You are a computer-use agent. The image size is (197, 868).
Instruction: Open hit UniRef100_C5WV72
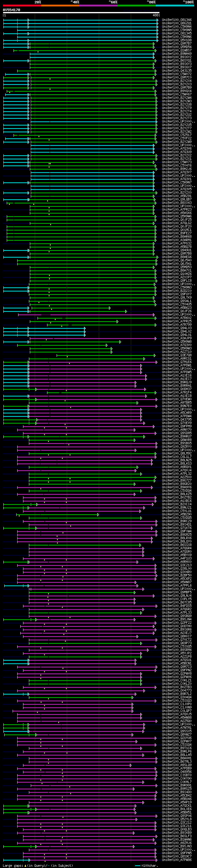click(x=177, y=74)
